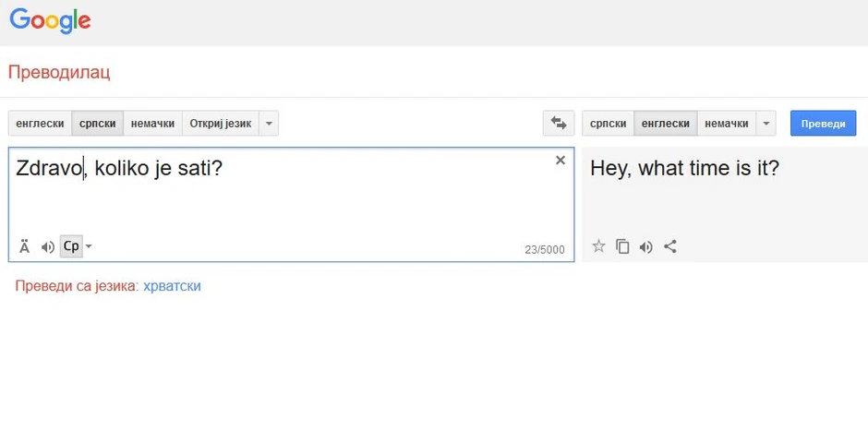Image resolution: width=868 pixels, height=442 pixels.
Task: Listen to source text speaker icon
Action: [x=47, y=246]
